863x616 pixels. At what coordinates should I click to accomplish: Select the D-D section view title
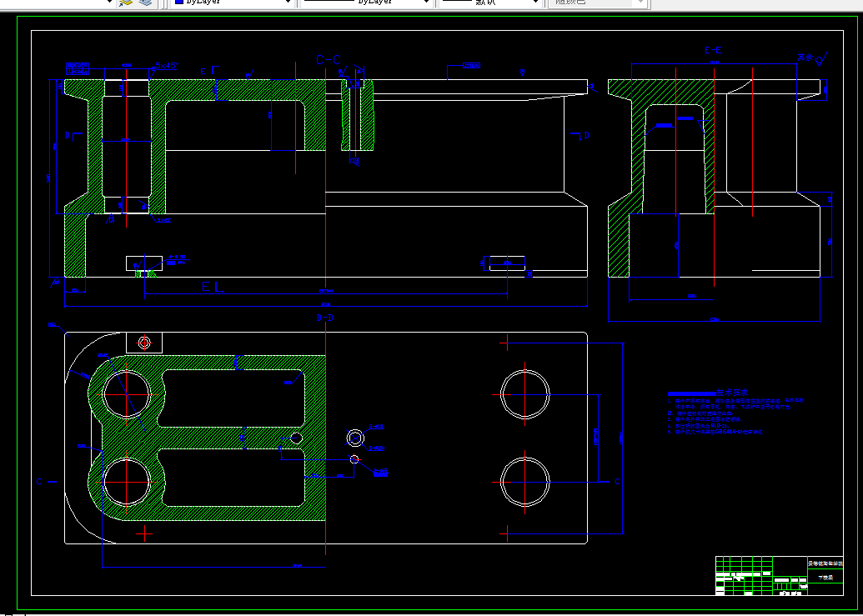pyautogui.click(x=324, y=318)
